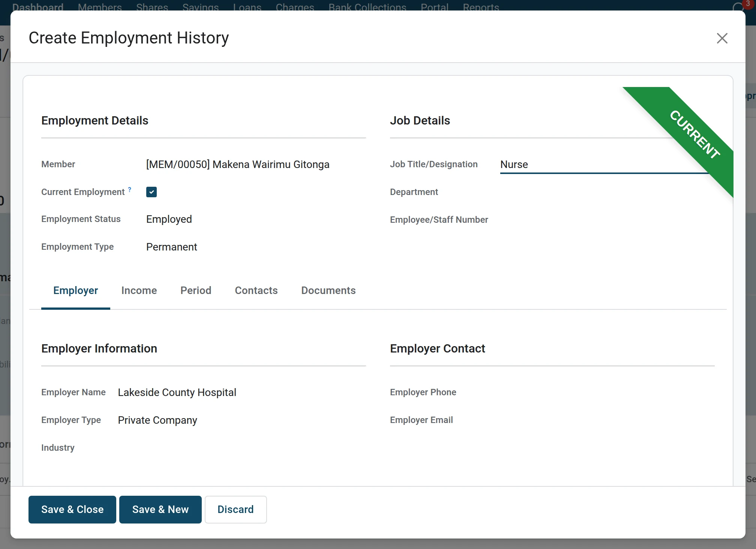756x549 pixels.
Task: Open the Contacts tab
Action: (x=256, y=290)
